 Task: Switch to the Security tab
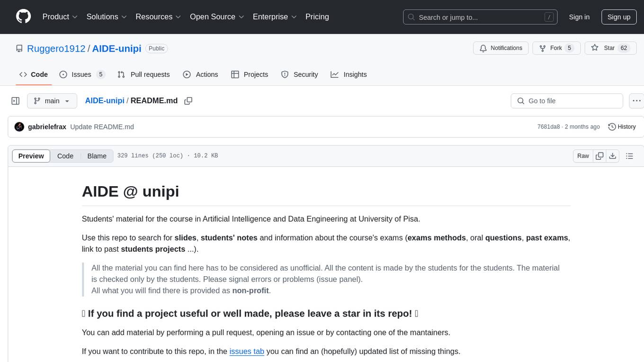(x=299, y=74)
